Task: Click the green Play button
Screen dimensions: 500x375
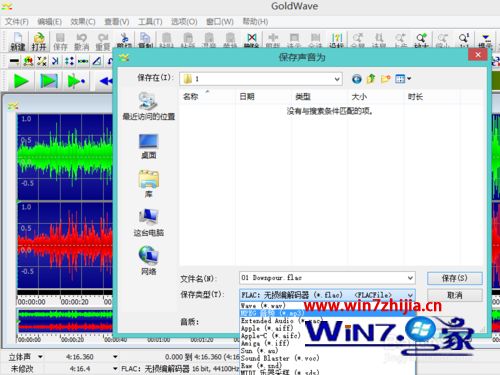Action: [21, 81]
